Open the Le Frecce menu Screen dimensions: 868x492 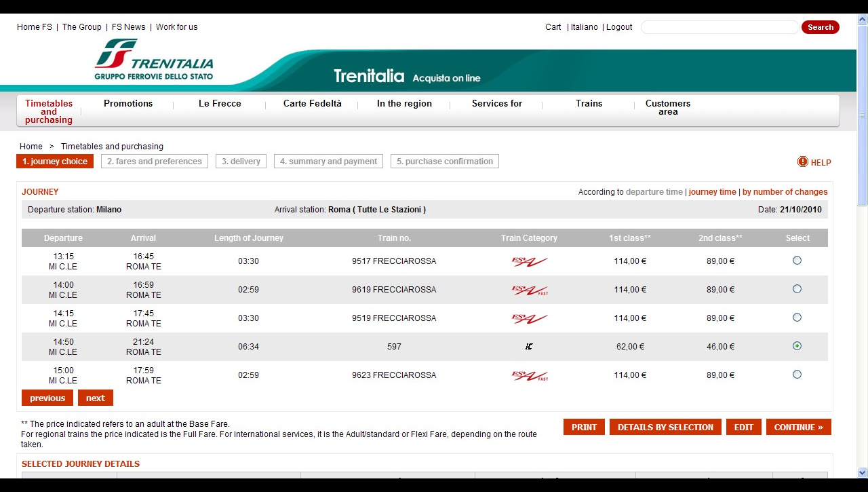pos(220,104)
